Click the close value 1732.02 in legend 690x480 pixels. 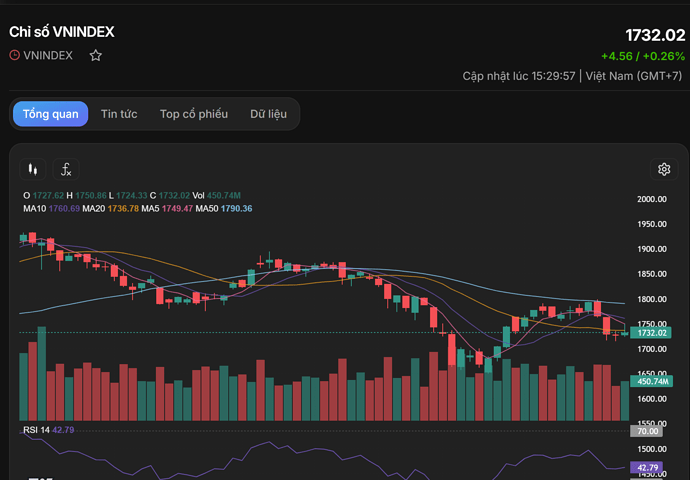(174, 195)
